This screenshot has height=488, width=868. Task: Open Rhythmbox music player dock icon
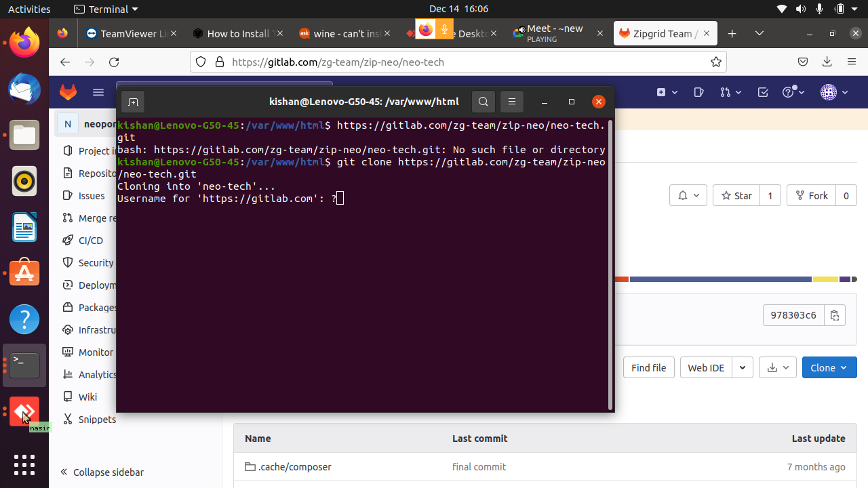(24, 181)
